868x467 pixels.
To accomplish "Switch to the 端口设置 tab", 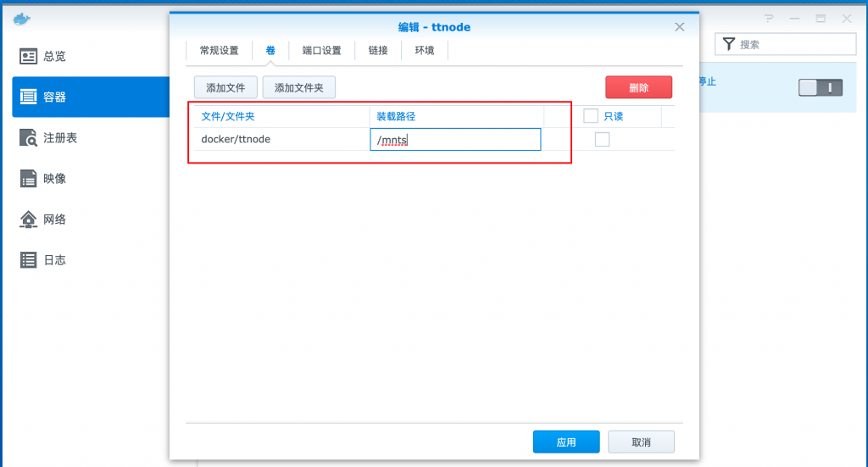I will pyautogui.click(x=321, y=51).
